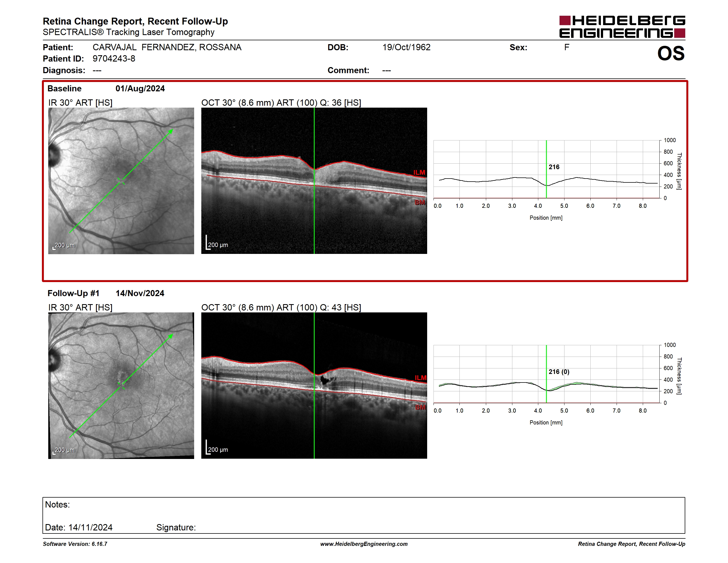The width and height of the screenshot is (728, 563).
Task: Click the baseline 'IR 30° ART [HS]' label
Action: pyautogui.click(x=80, y=103)
